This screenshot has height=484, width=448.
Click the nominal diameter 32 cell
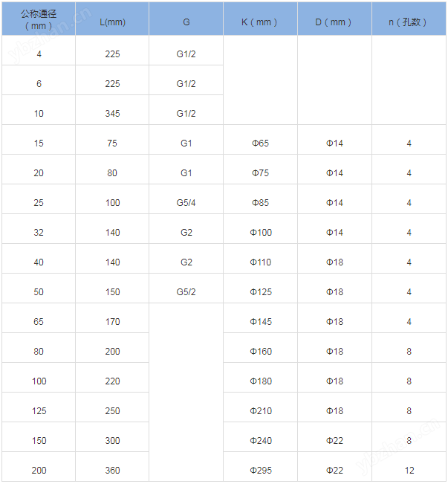pos(39,232)
